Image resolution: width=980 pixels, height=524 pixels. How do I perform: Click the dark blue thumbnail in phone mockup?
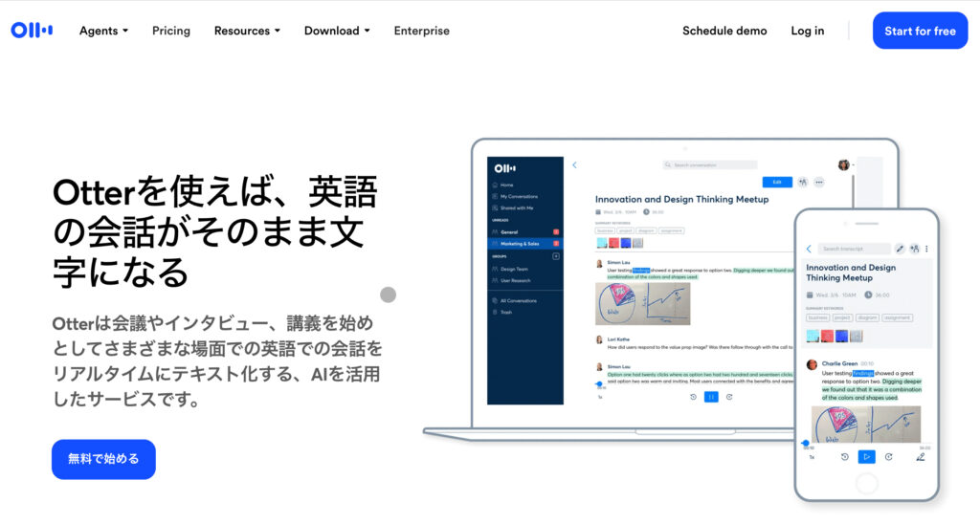click(842, 336)
